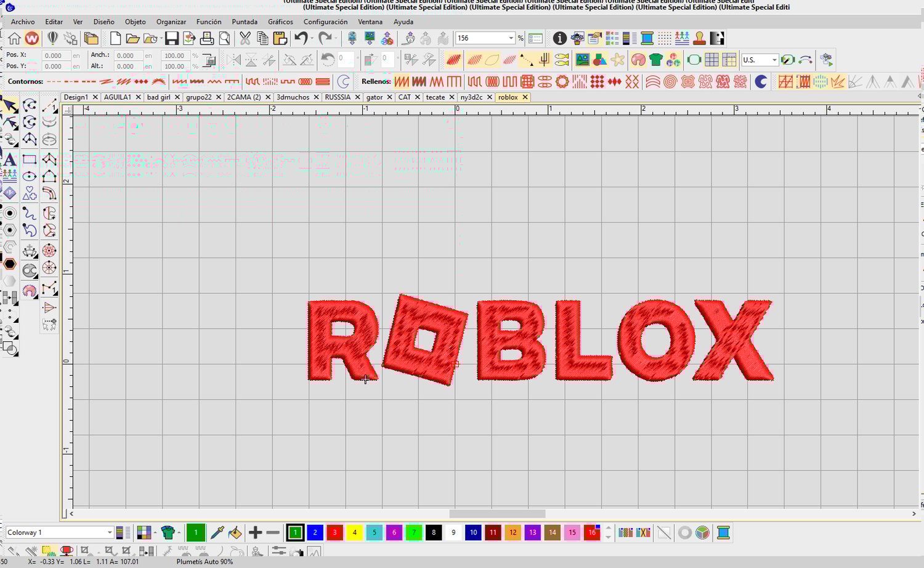The image size is (924, 568).
Task: Click the Pos. X input field
Action: [x=55, y=55]
